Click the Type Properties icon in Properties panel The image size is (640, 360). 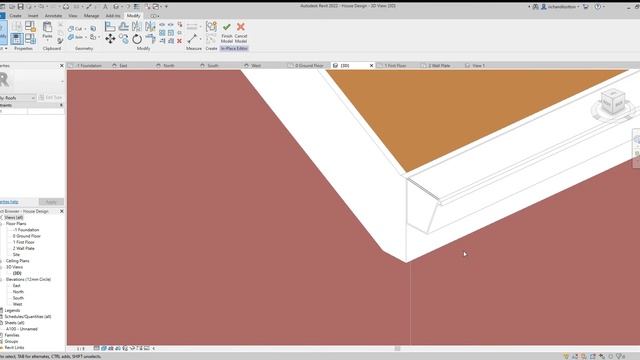coord(17,27)
